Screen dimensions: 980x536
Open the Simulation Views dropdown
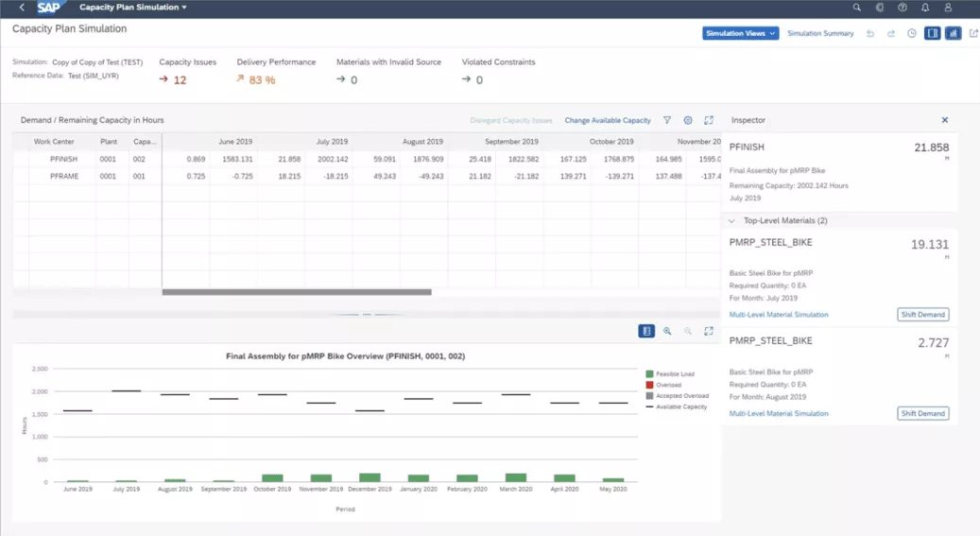[741, 33]
